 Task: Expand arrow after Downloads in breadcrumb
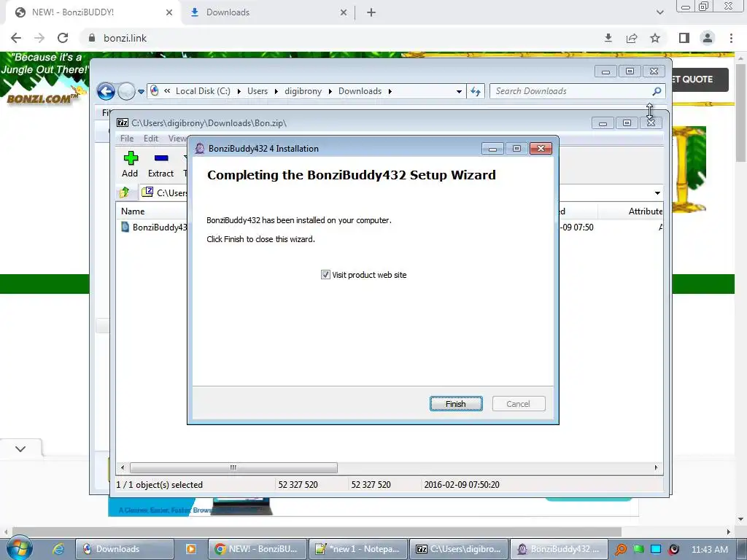tap(390, 91)
